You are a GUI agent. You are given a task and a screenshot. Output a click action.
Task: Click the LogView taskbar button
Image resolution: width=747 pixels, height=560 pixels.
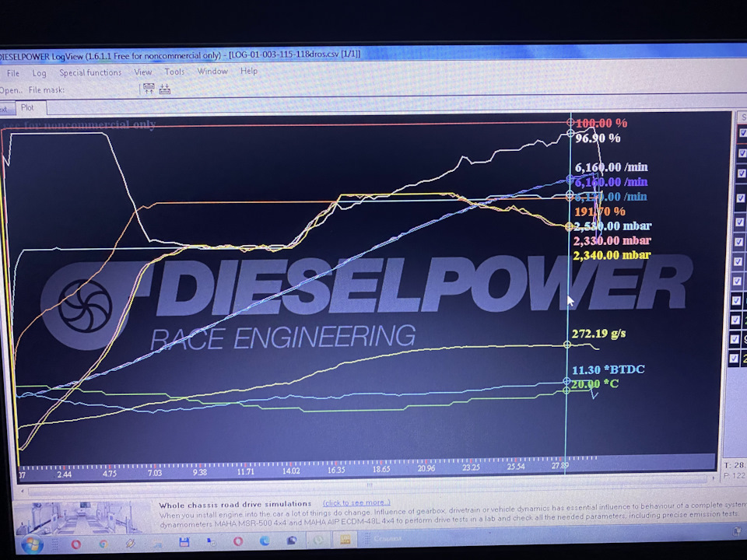coord(345,539)
